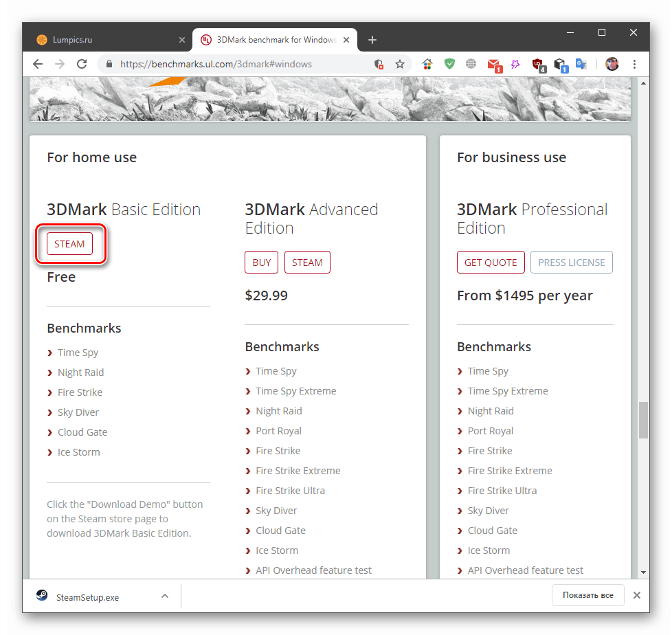Close the 3DMark benchmark tab

pyautogui.click(x=346, y=40)
